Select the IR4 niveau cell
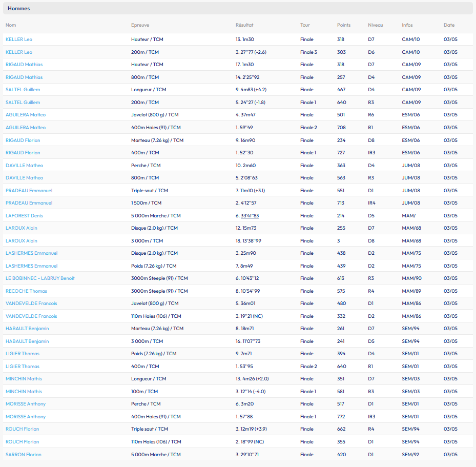 [371, 203]
